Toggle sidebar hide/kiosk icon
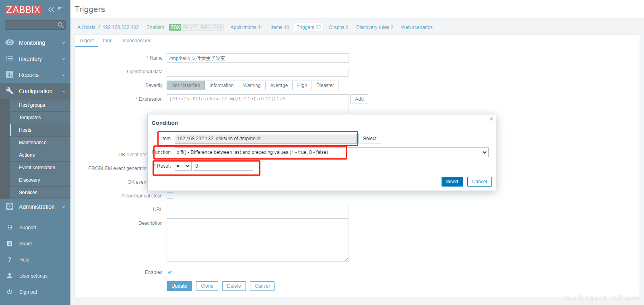The width and height of the screenshot is (644, 305). tap(61, 10)
